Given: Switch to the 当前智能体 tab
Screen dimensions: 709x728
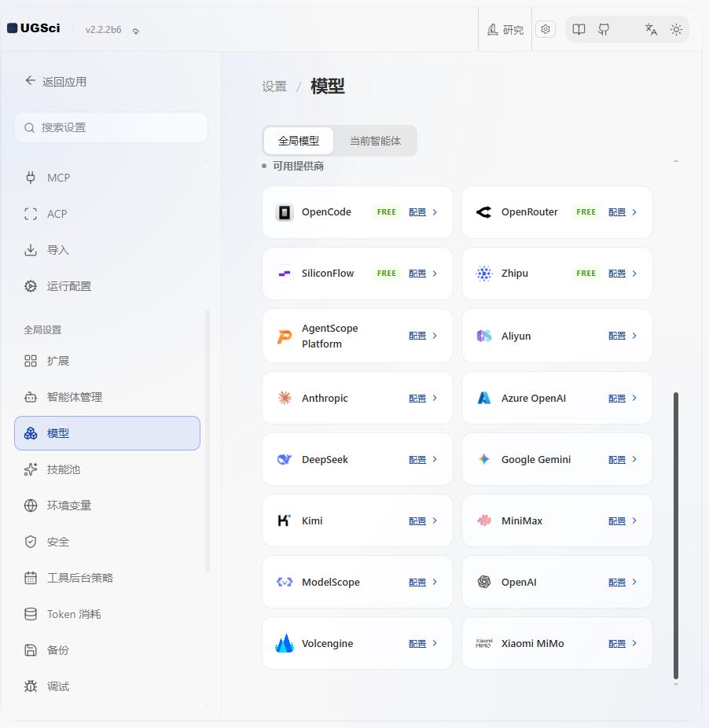Looking at the screenshot, I should tap(375, 141).
